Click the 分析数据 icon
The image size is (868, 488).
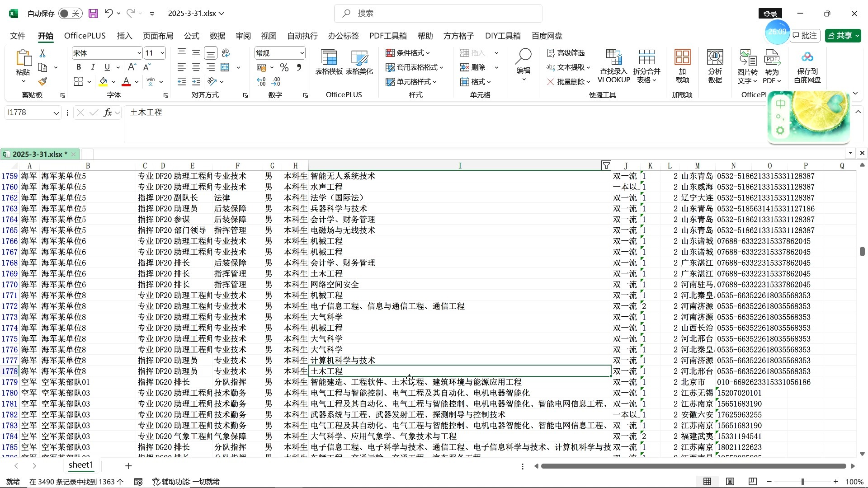click(715, 66)
